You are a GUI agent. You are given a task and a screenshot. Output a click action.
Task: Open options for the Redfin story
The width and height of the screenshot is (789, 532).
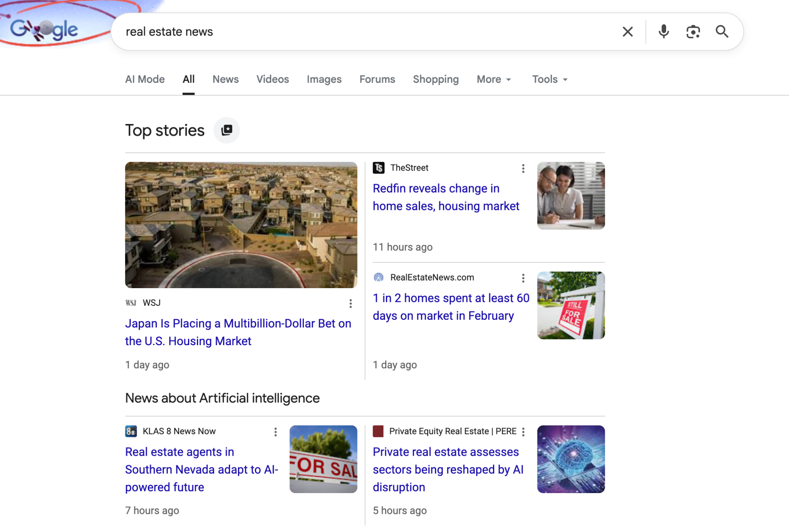pyautogui.click(x=523, y=168)
